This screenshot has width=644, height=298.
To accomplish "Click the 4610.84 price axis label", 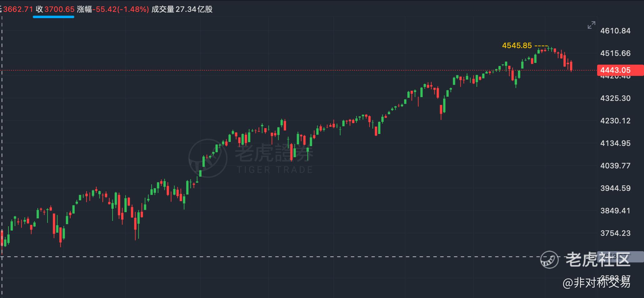I will [x=615, y=31].
